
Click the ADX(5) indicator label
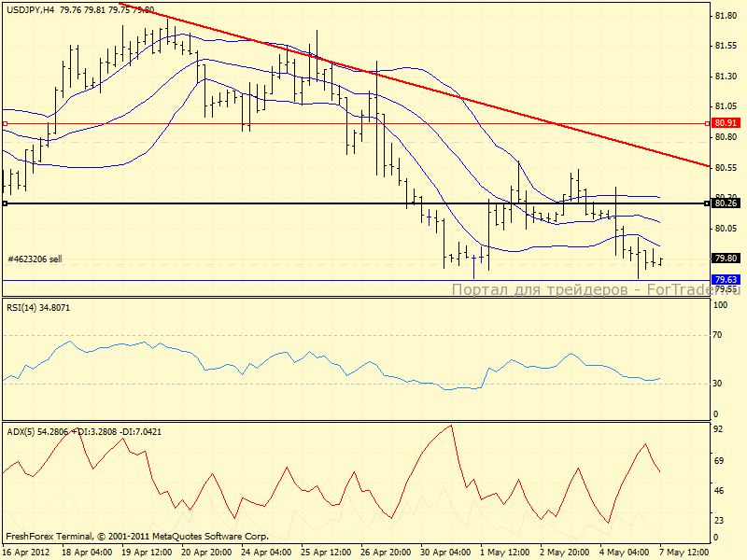click(84, 432)
